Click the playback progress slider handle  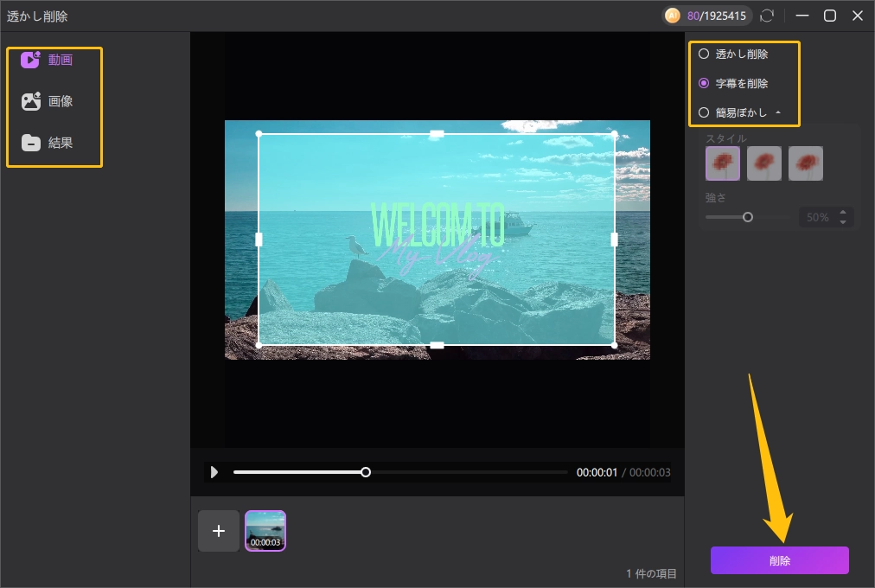click(x=366, y=472)
